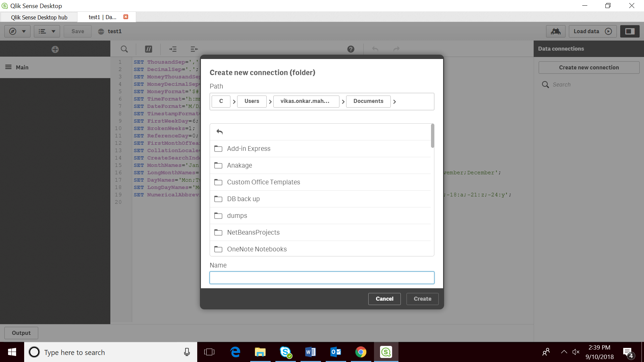Viewport: 644px width, 362px height.
Task: Click the outdent icon in the editor toolbar
Action: (x=194, y=49)
